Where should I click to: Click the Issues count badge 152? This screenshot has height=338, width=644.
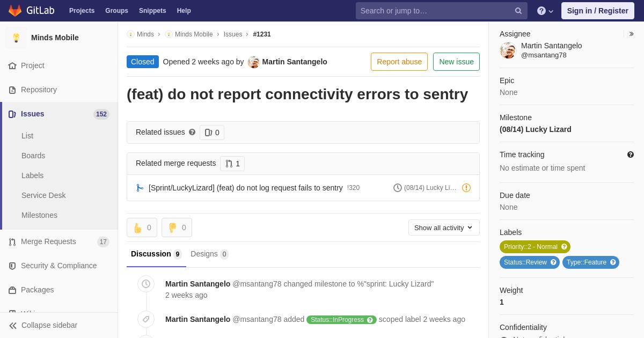[101, 114]
